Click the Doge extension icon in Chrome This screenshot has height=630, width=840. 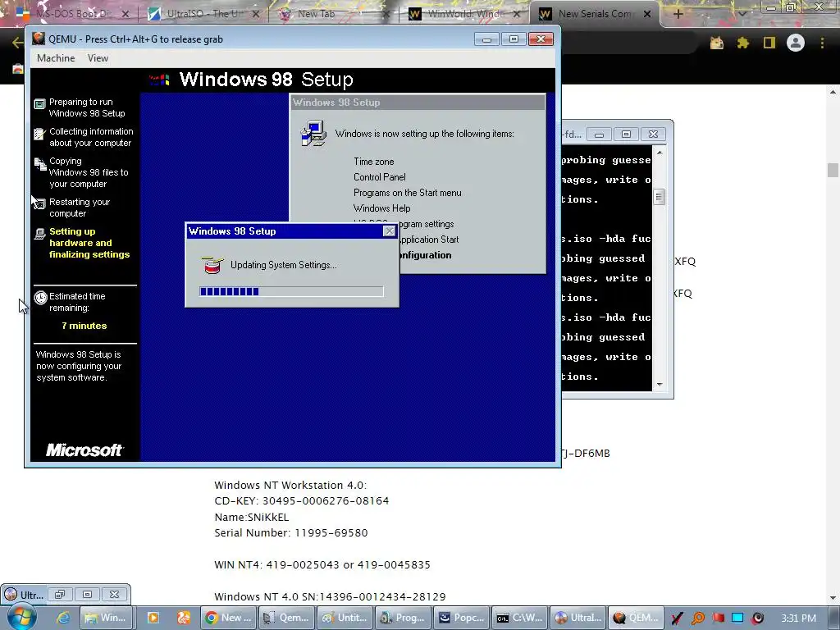[717, 43]
